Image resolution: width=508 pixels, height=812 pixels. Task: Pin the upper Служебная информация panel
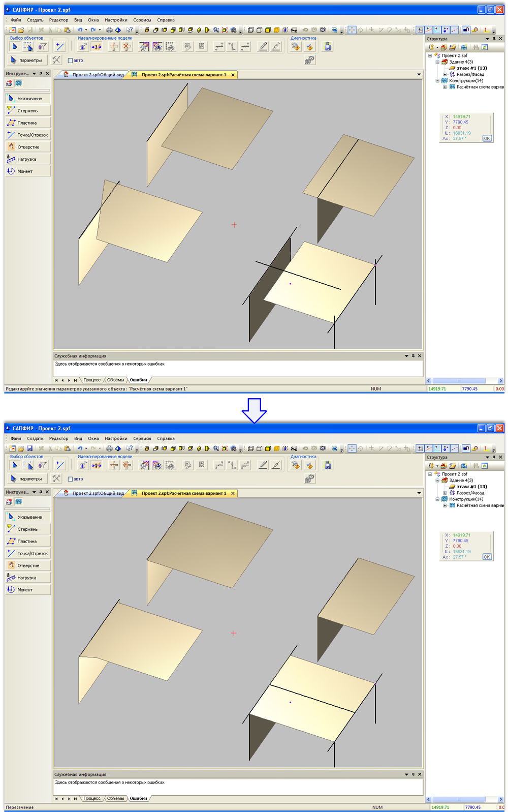tap(413, 356)
